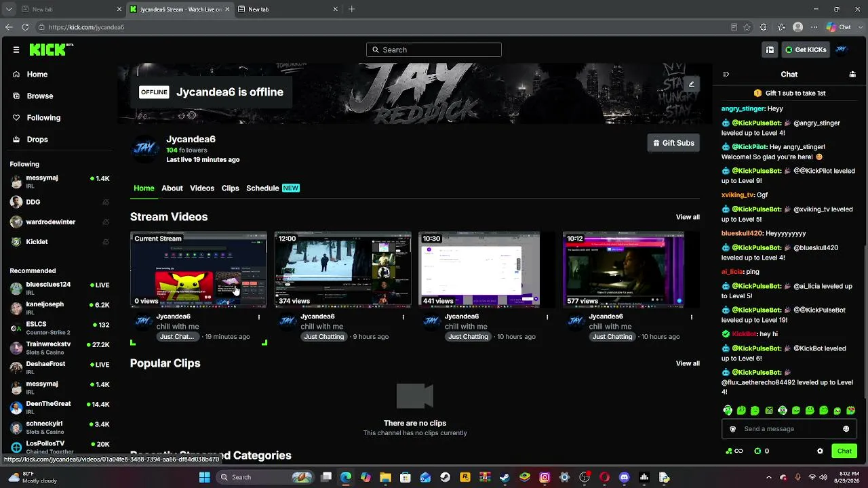Click the chat identity shield icon
The image size is (868, 488).
pyautogui.click(x=732, y=429)
